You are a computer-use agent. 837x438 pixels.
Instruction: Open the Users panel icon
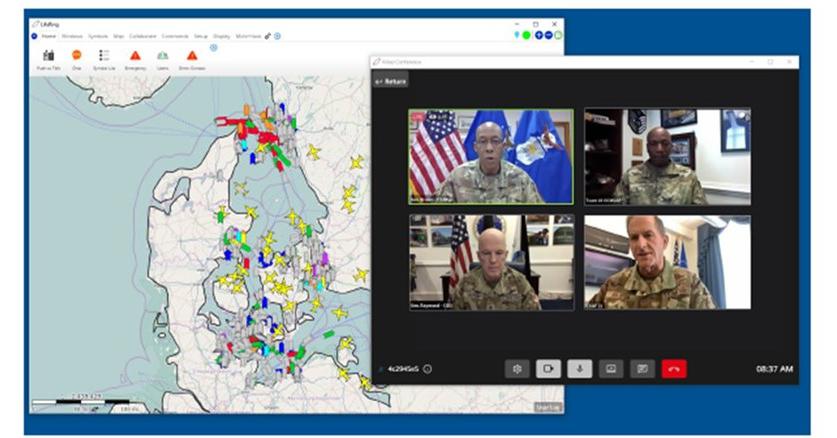click(162, 56)
